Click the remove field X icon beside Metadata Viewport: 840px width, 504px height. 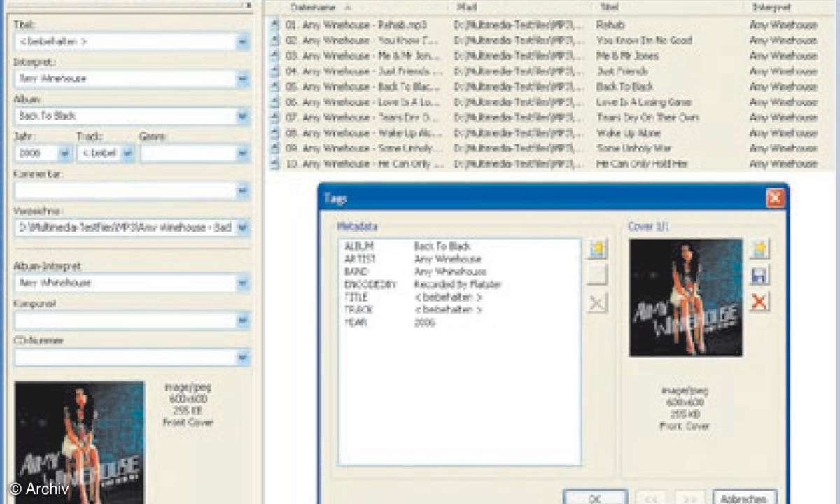coord(598,302)
